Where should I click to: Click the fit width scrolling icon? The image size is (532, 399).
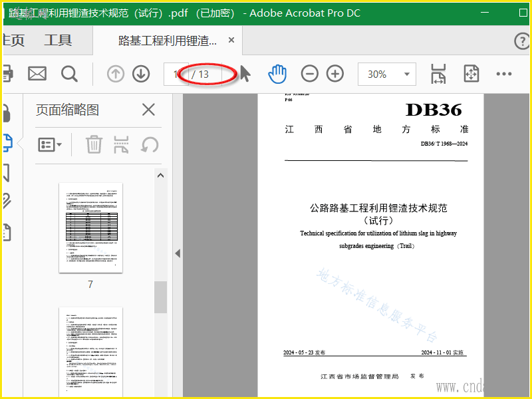(x=438, y=74)
